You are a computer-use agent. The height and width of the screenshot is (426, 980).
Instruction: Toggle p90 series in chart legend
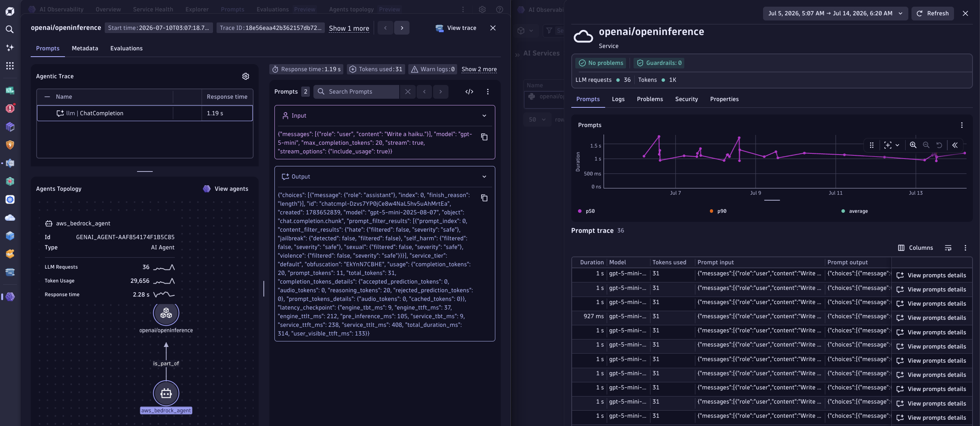tap(718, 211)
